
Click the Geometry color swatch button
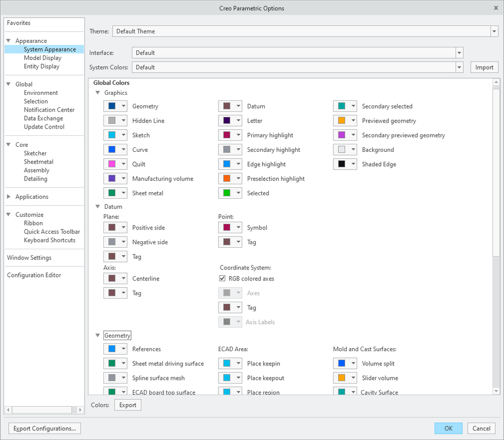pos(111,106)
